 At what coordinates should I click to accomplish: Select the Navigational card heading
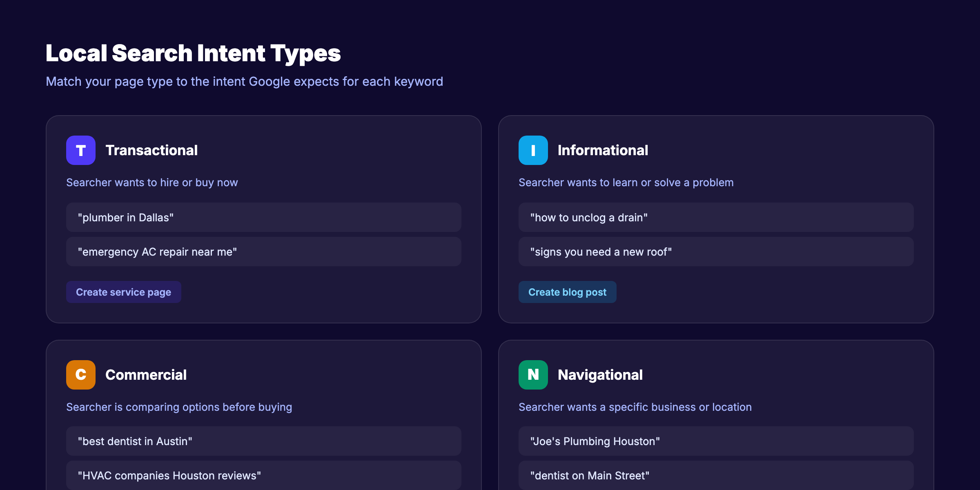pos(601,375)
